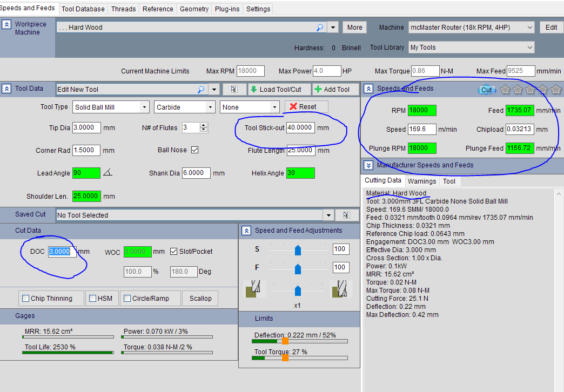The height and width of the screenshot is (392, 564).
Task: Open the Warnings tab
Action: (x=421, y=181)
